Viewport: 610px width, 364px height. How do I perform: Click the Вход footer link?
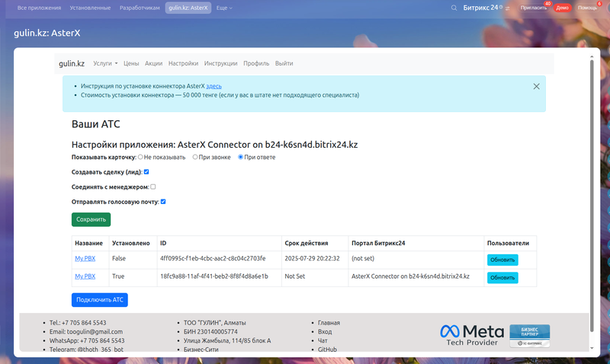(325, 332)
